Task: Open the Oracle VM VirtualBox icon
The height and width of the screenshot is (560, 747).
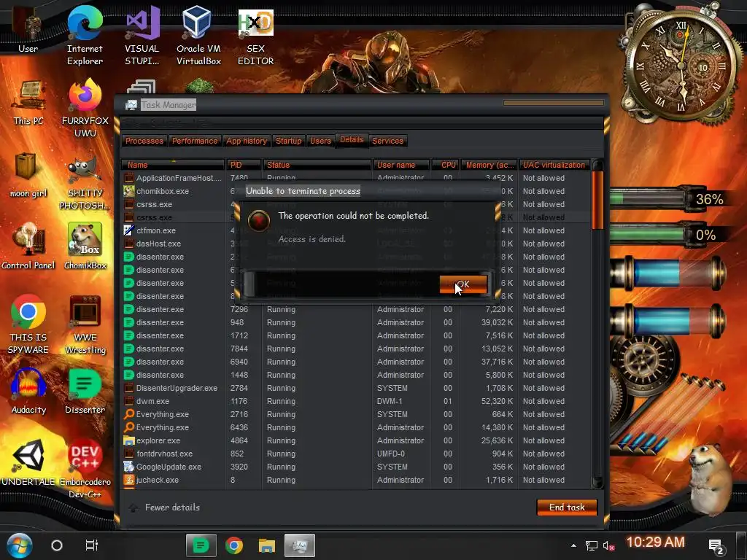Action: pyautogui.click(x=198, y=35)
